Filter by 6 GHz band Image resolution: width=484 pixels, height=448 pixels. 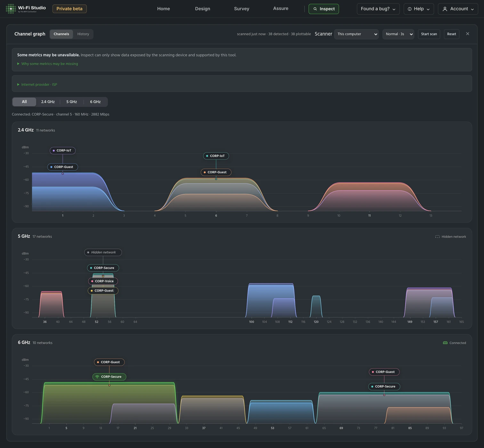tap(95, 102)
